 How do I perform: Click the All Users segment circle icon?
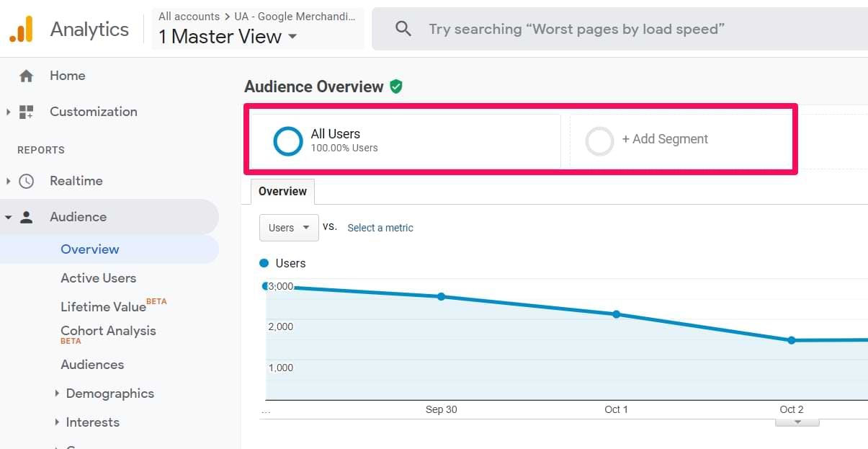coord(287,141)
